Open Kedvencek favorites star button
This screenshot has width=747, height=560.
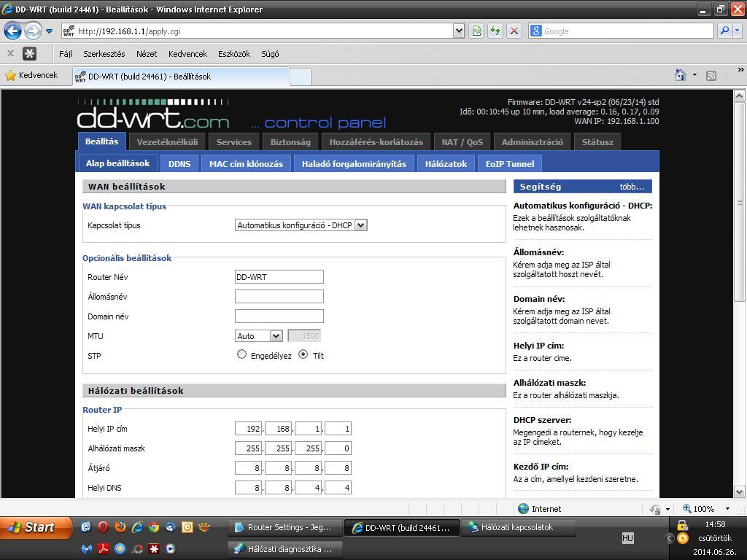31,75
